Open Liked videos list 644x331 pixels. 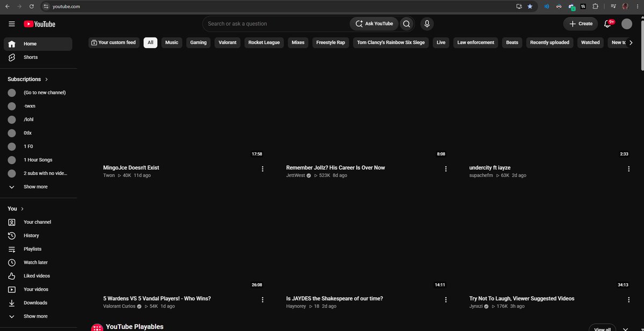click(x=38, y=276)
